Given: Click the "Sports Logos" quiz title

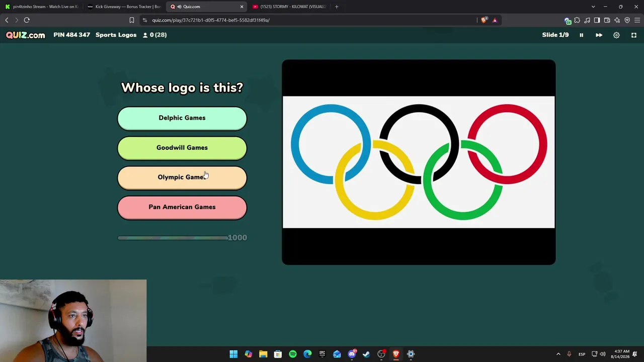Looking at the screenshot, I should click(116, 35).
